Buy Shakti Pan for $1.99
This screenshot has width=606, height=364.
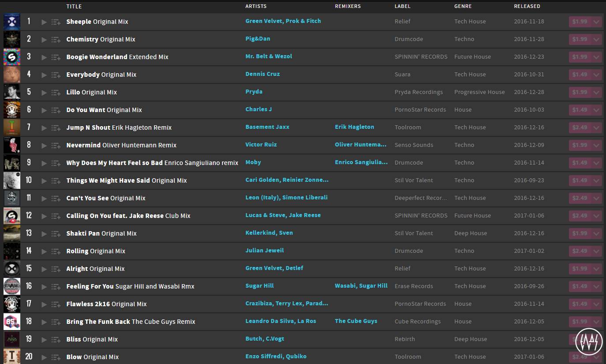(x=580, y=233)
